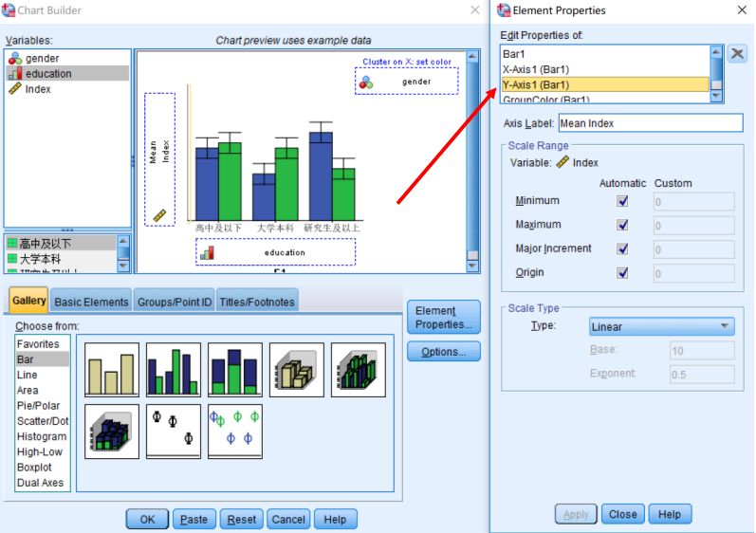756x533 pixels.
Task: Click the gender nominal variable icon
Action: [15, 58]
